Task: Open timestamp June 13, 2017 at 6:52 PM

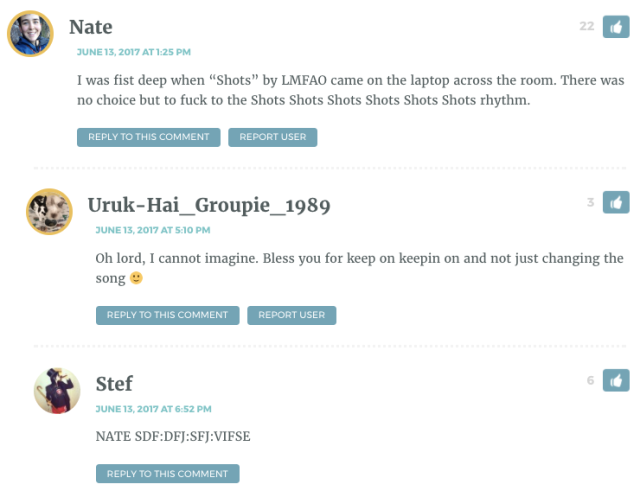Action: click(153, 409)
